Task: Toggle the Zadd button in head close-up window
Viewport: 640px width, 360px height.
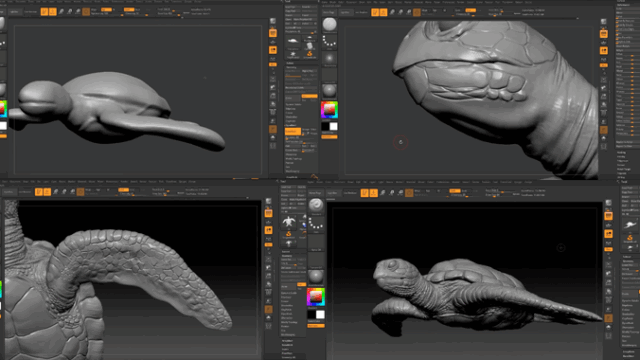Action: point(470,10)
